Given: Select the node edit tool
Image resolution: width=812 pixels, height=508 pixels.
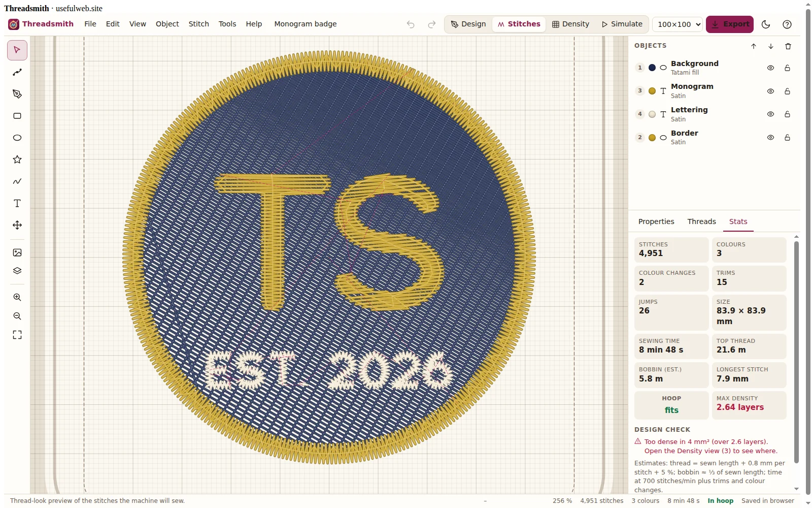Looking at the screenshot, I should pyautogui.click(x=17, y=72).
